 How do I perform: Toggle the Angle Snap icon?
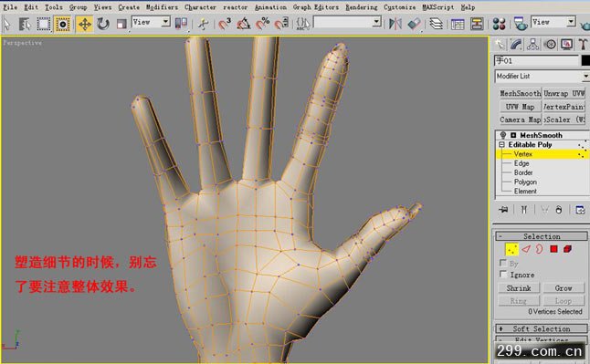tap(244, 24)
